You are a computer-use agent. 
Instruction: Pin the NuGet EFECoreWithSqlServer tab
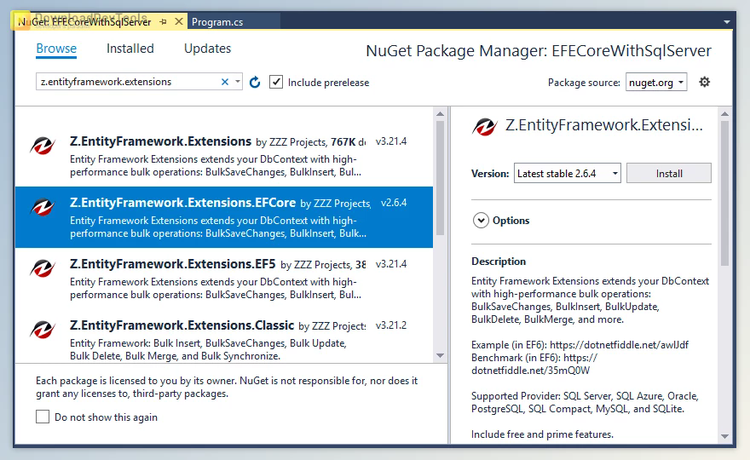pyautogui.click(x=163, y=22)
